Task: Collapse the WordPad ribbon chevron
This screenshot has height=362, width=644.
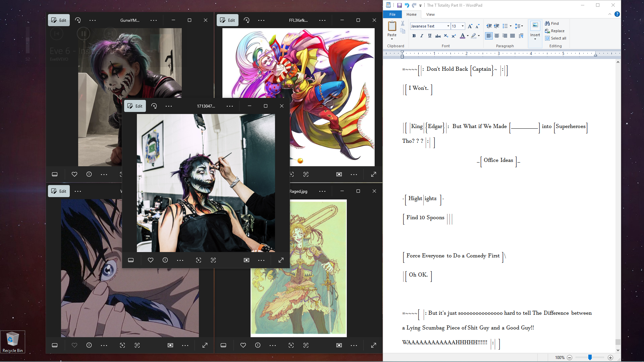Action: 609,14
